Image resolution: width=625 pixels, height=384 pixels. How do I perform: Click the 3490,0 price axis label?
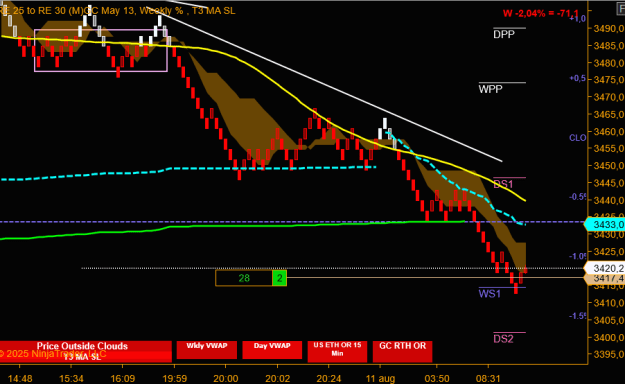[x=609, y=28]
